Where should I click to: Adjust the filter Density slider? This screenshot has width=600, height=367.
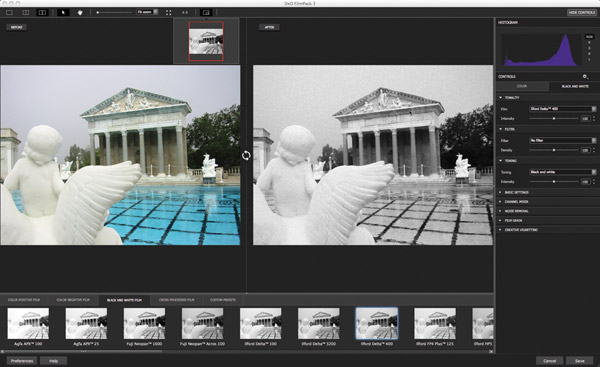click(554, 150)
